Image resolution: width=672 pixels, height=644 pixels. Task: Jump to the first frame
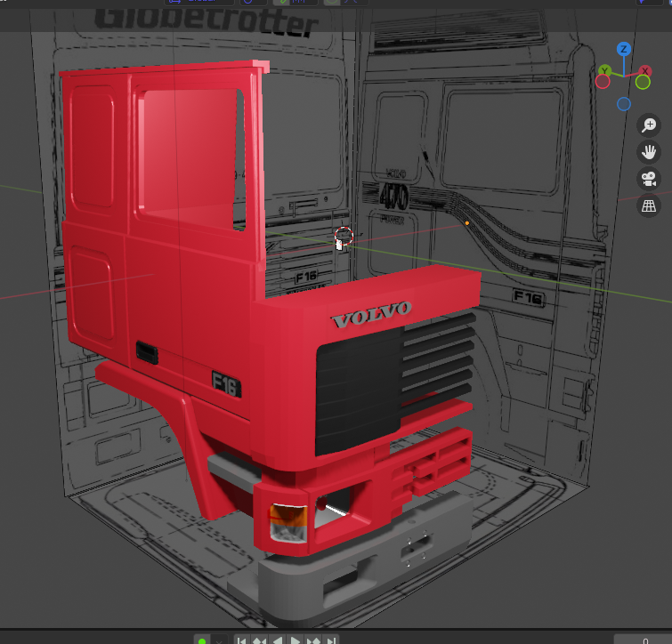(x=242, y=640)
